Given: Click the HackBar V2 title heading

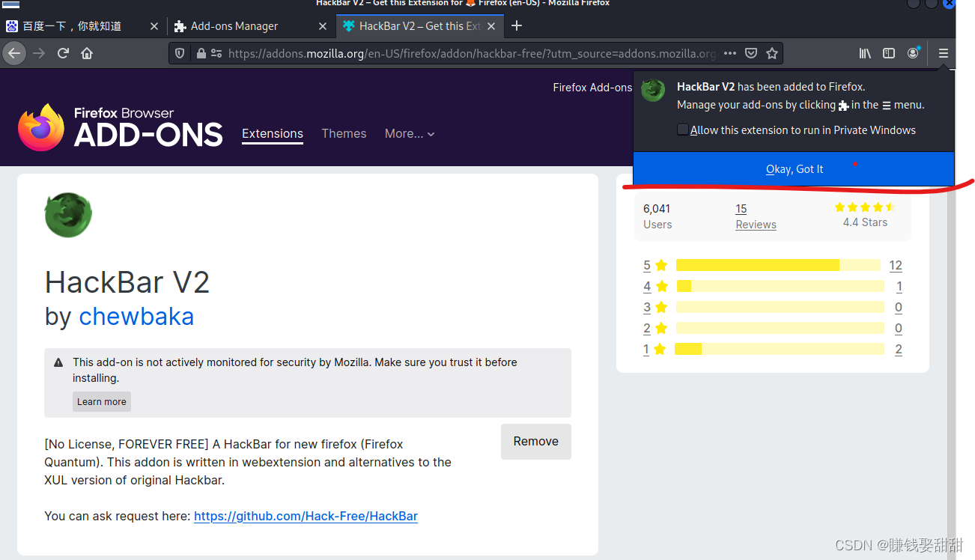Looking at the screenshot, I should (127, 282).
